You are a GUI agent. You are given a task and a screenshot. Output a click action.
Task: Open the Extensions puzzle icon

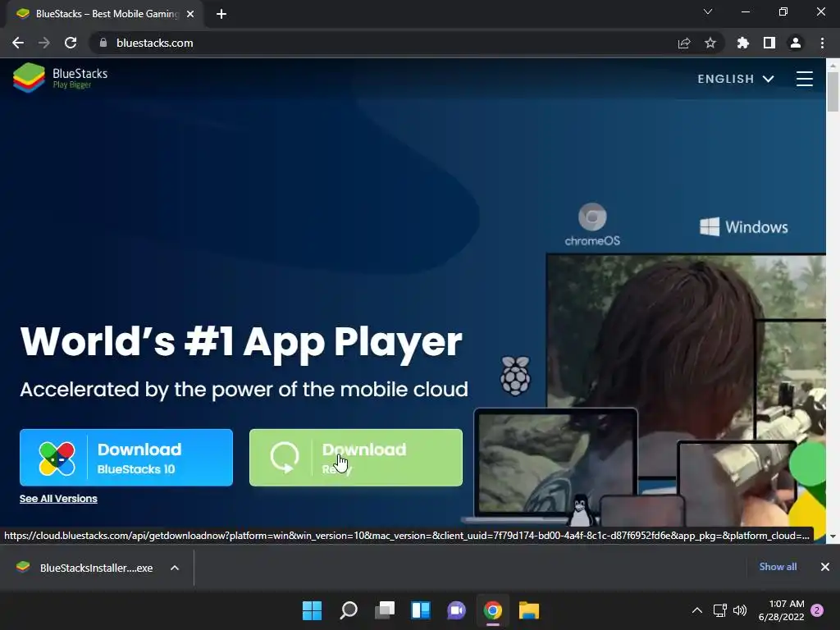[x=743, y=43]
